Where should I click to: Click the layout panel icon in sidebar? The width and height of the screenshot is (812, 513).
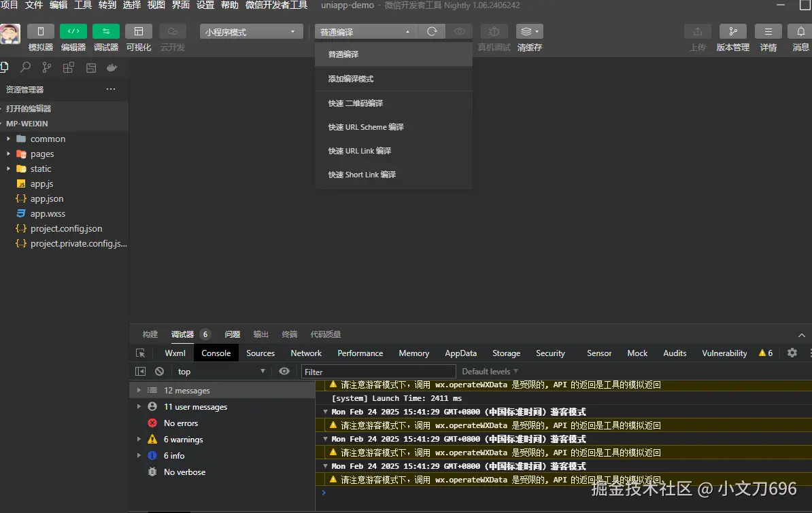tap(91, 67)
